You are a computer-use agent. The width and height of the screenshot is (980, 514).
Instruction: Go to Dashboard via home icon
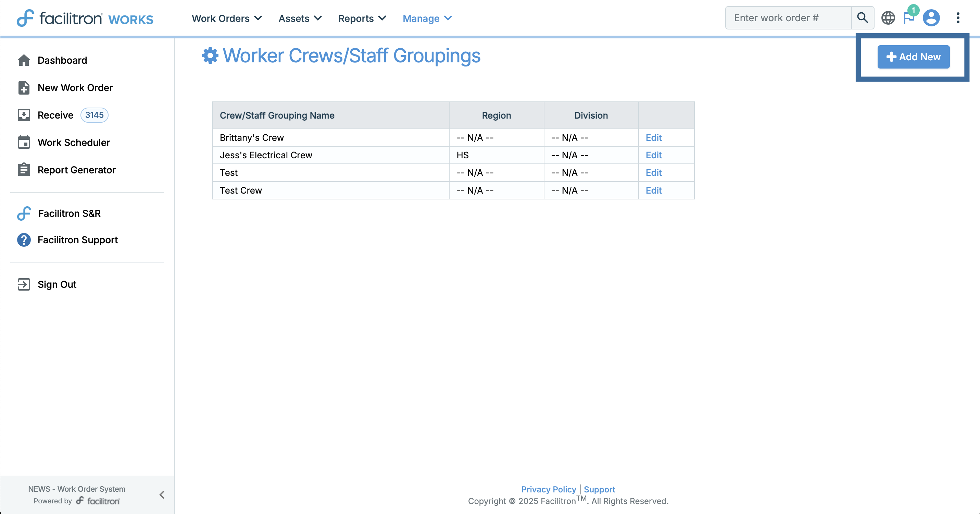click(24, 60)
